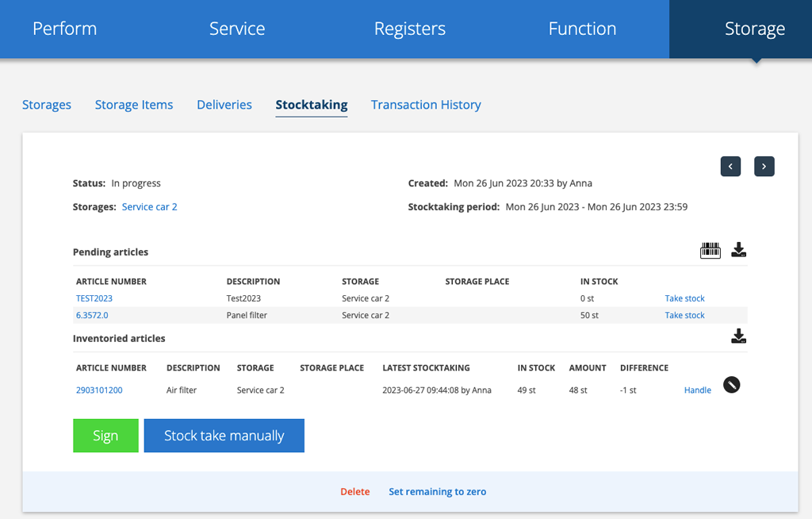Viewport: 812px width, 519px height.
Task: Handle the Air filter difference
Action: pyautogui.click(x=698, y=390)
